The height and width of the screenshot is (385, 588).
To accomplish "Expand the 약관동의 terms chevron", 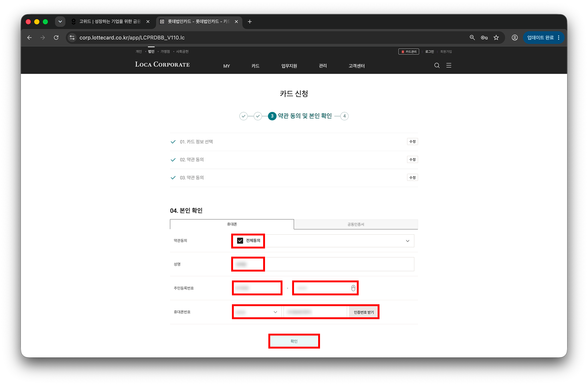I will coord(408,241).
